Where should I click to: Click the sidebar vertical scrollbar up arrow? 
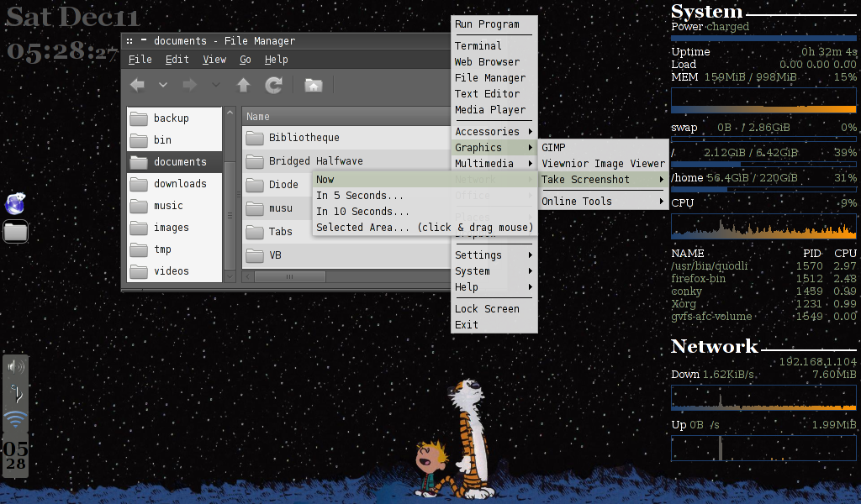230,113
